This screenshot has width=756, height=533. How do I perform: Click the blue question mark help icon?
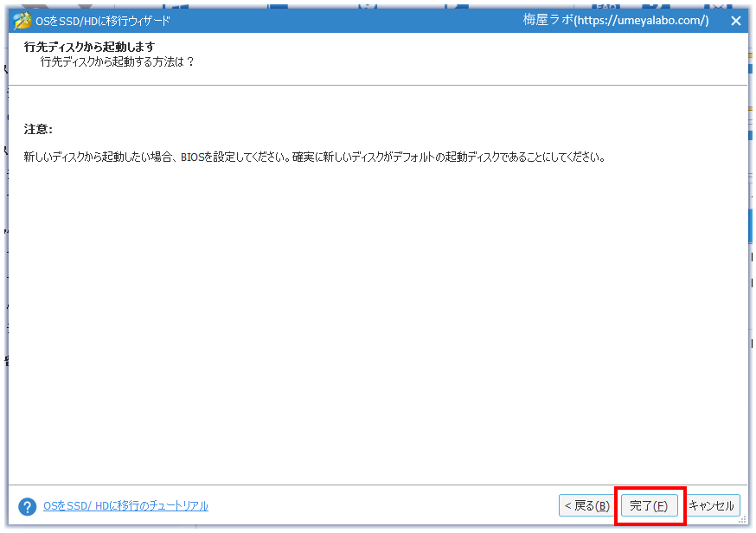coord(28,506)
